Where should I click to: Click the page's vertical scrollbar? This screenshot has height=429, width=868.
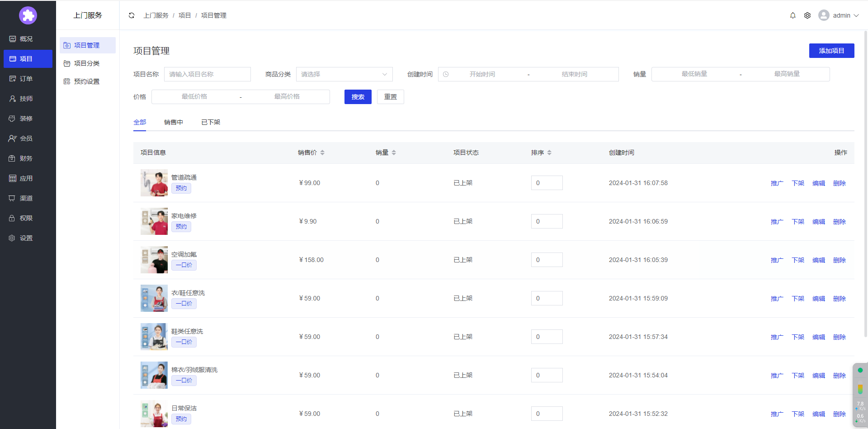click(865, 181)
